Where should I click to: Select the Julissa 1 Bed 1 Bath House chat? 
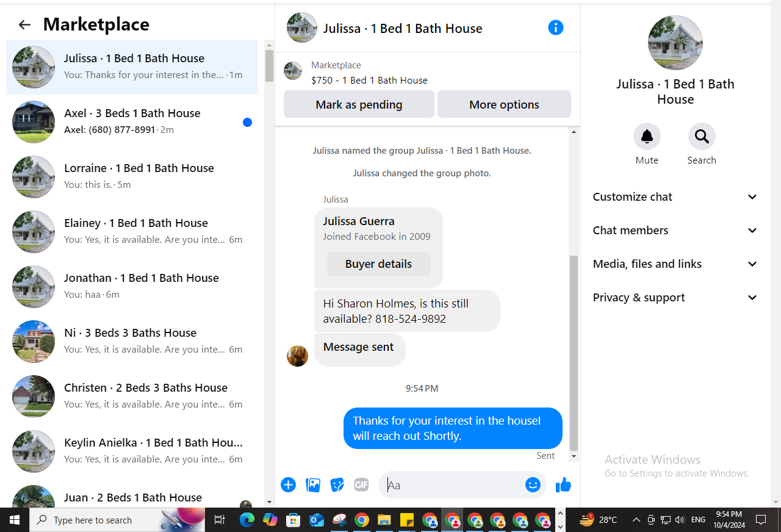(132, 67)
